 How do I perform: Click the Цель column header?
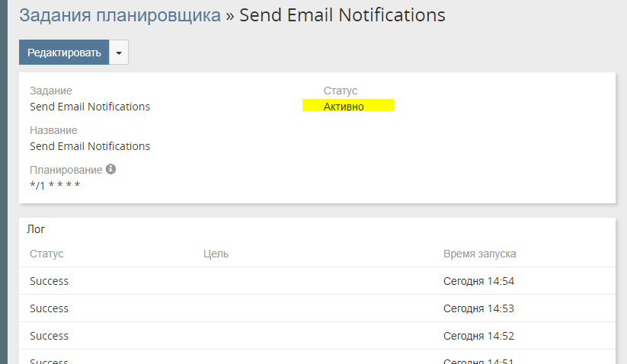216,254
